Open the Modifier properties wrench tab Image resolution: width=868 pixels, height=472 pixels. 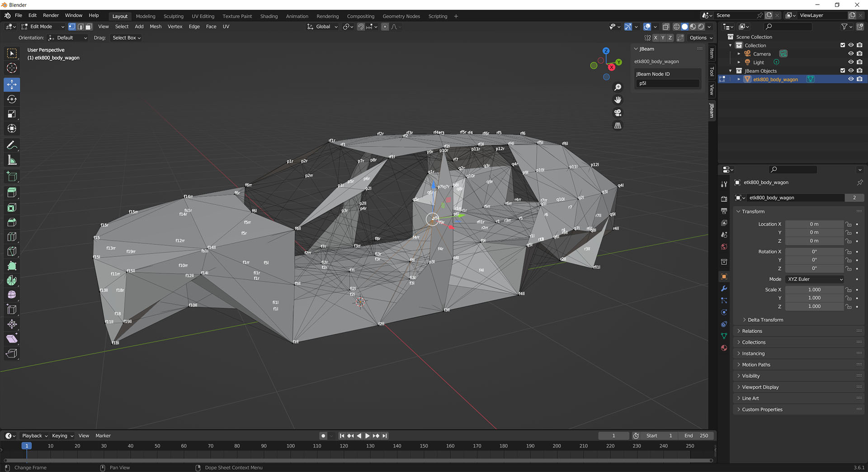(x=724, y=289)
